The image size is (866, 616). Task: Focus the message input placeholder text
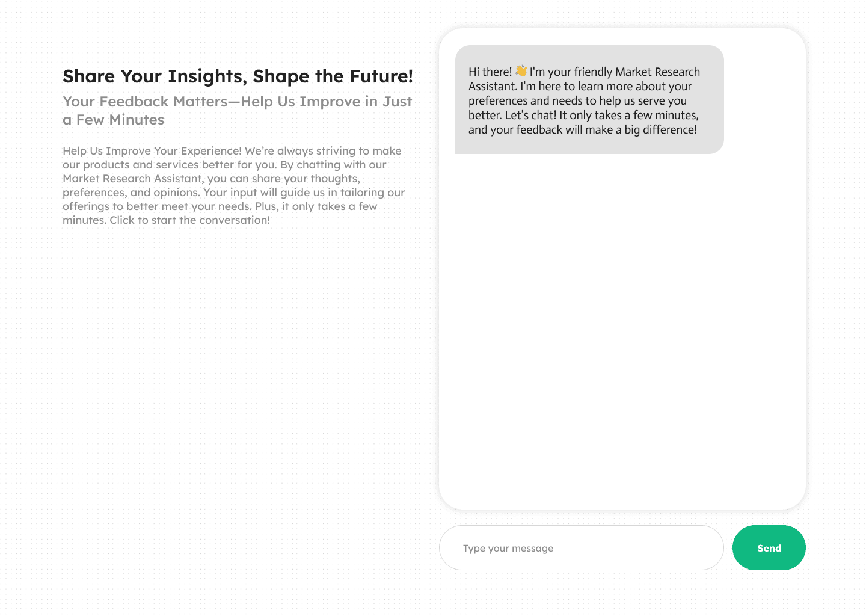[508, 548]
